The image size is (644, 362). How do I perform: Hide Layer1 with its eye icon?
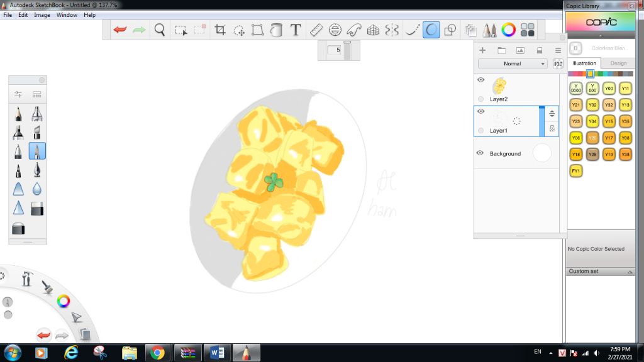[480, 111]
